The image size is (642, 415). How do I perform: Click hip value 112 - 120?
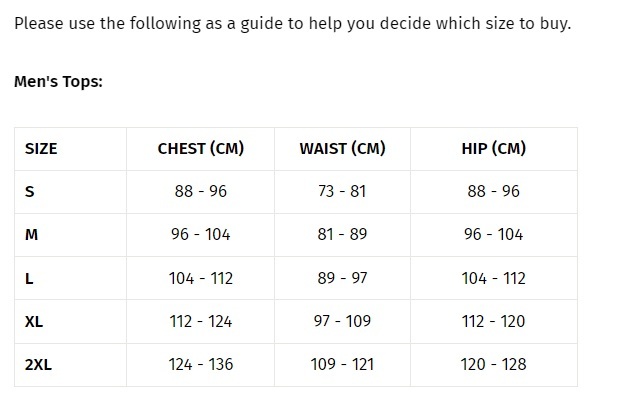pos(493,322)
